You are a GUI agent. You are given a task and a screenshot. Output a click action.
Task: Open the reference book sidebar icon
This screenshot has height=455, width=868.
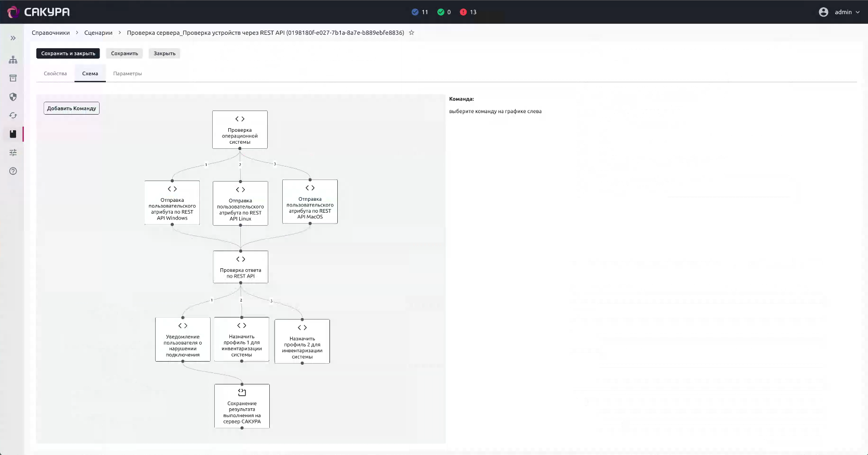(13, 134)
